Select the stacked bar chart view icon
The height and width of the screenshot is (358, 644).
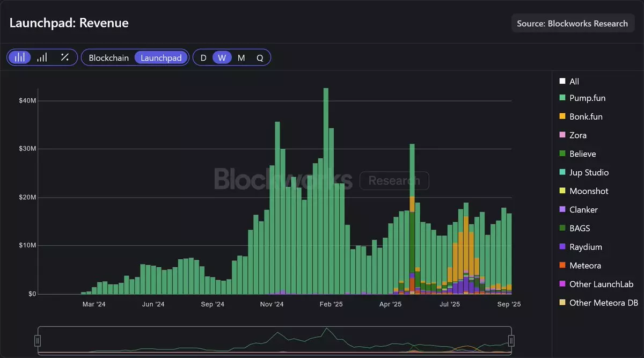click(x=20, y=57)
